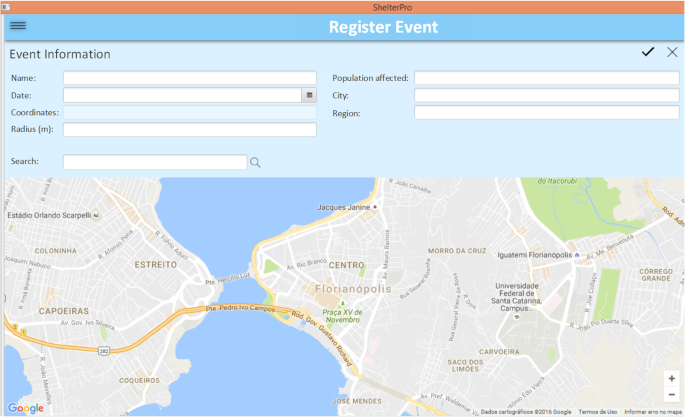
Task: Click the Florianópolis city label
Action: pyautogui.click(x=353, y=289)
